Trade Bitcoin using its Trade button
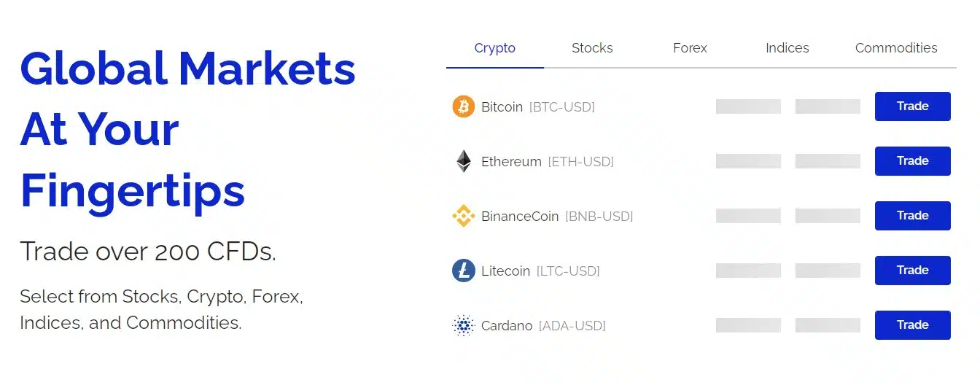 click(x=913, y=106)
